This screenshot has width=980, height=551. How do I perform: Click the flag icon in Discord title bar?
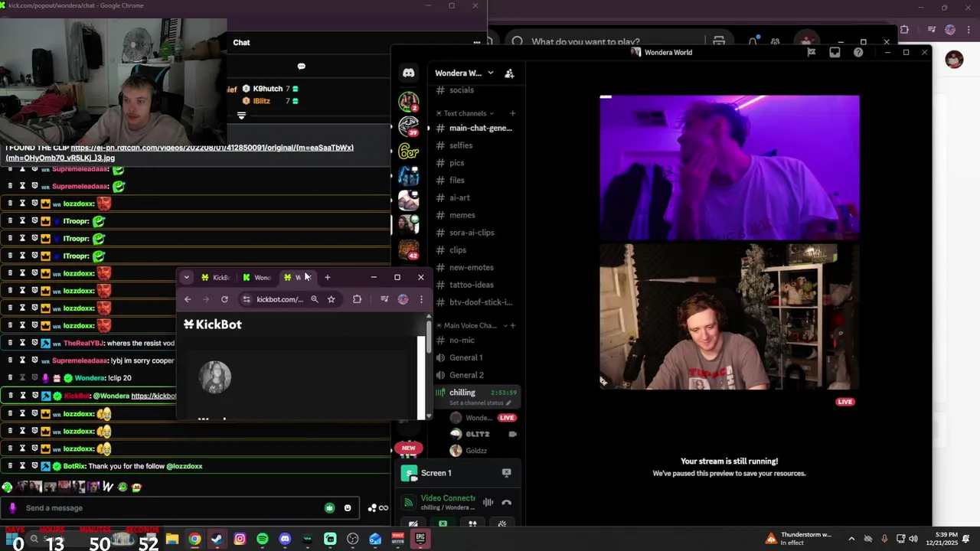[x=811, y=52]
